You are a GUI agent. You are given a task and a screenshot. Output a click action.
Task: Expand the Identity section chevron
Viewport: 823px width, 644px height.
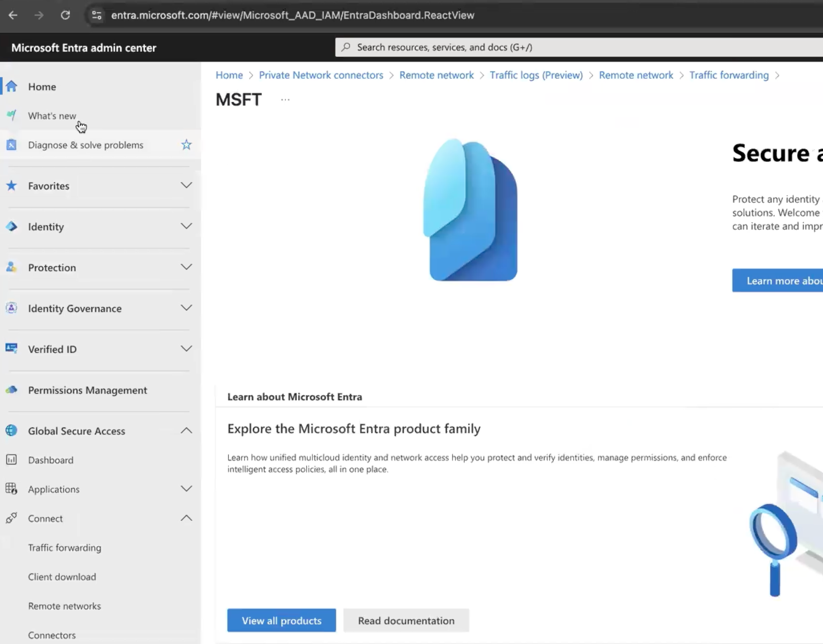(x=186, y=226)
